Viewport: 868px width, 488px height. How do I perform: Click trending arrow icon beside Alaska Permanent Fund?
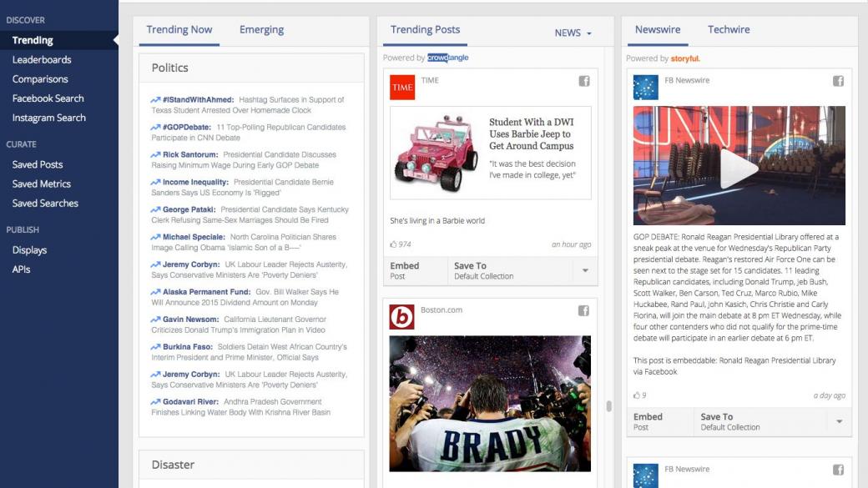point(155,292)
